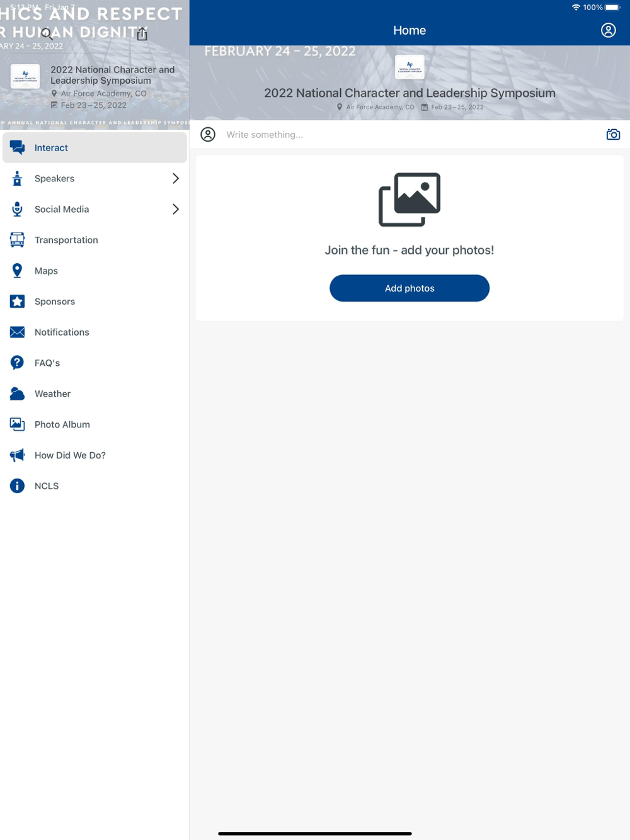The height and width of the screenshot is (840, 630).
Task: Open FAQ's via the question mark icon
Action: coord(17,363)
